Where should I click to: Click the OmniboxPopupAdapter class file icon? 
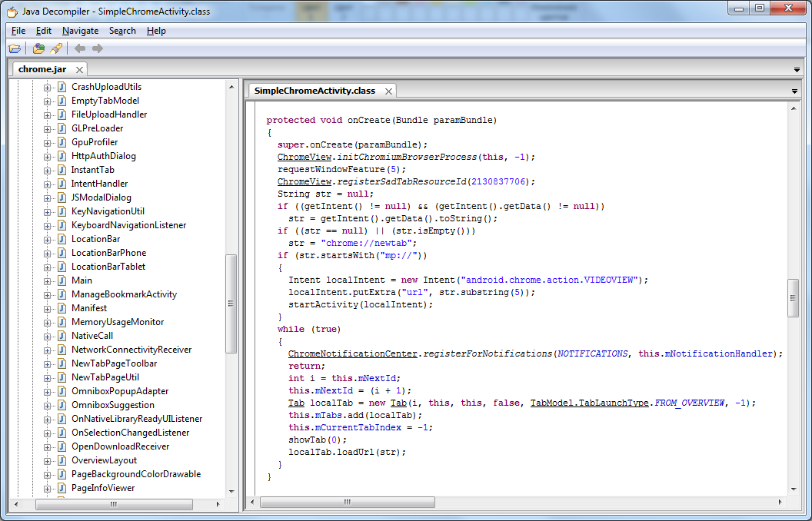pos(62,391)
